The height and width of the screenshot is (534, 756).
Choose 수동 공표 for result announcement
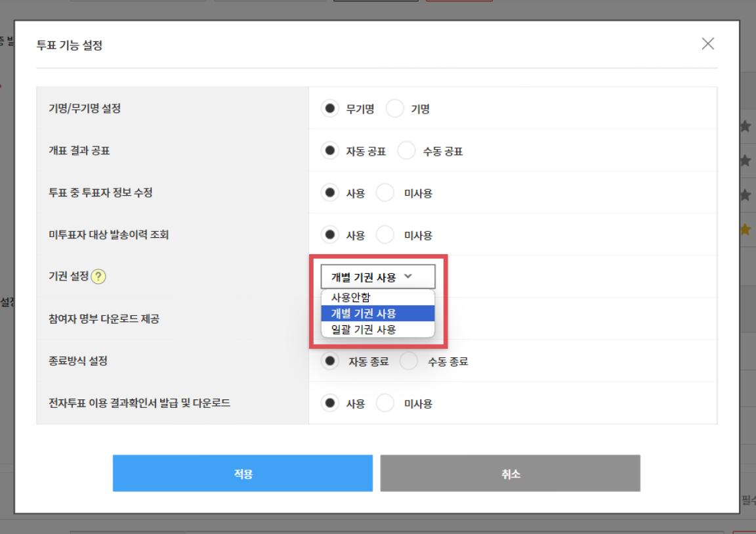[x=407, y=151]
